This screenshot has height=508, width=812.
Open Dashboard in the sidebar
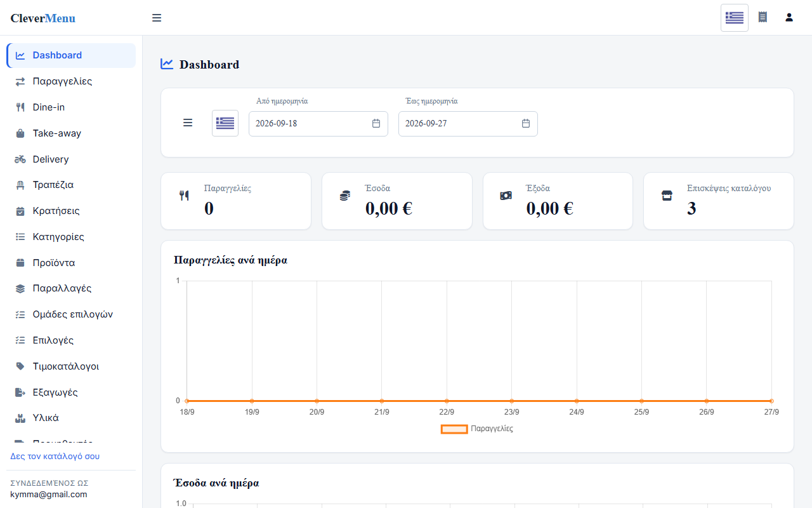click(71, 55)
